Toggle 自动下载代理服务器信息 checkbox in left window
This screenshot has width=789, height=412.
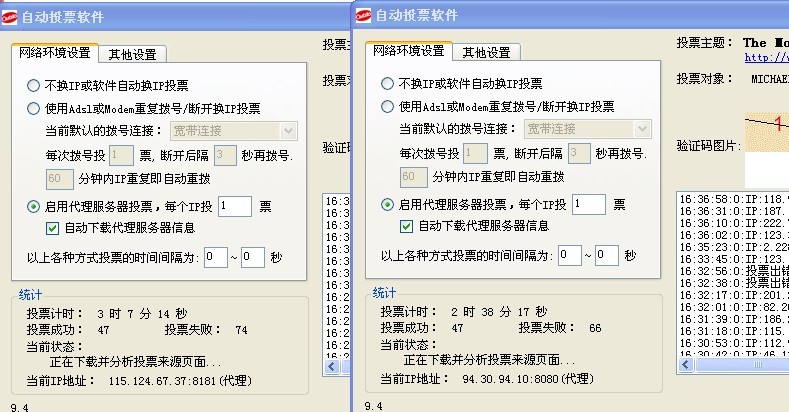(52, 228)
